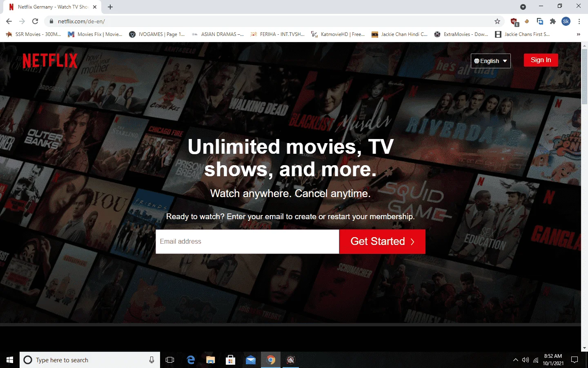Screen dimensions: 588x368
Task: Open network settings in tray
Action: 536,360
